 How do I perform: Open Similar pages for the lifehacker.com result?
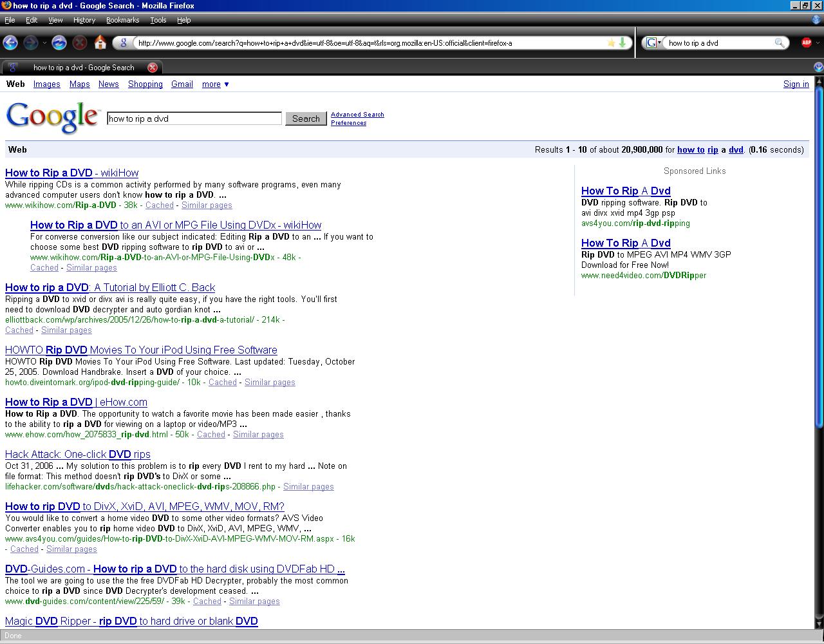pyautogui.click(x=308, y=487)
